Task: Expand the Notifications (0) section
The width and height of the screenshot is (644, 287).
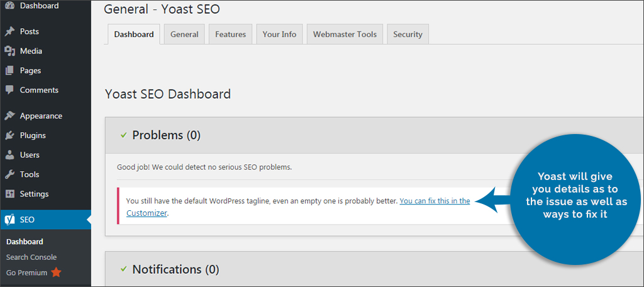Action: [x=175, y=269]
